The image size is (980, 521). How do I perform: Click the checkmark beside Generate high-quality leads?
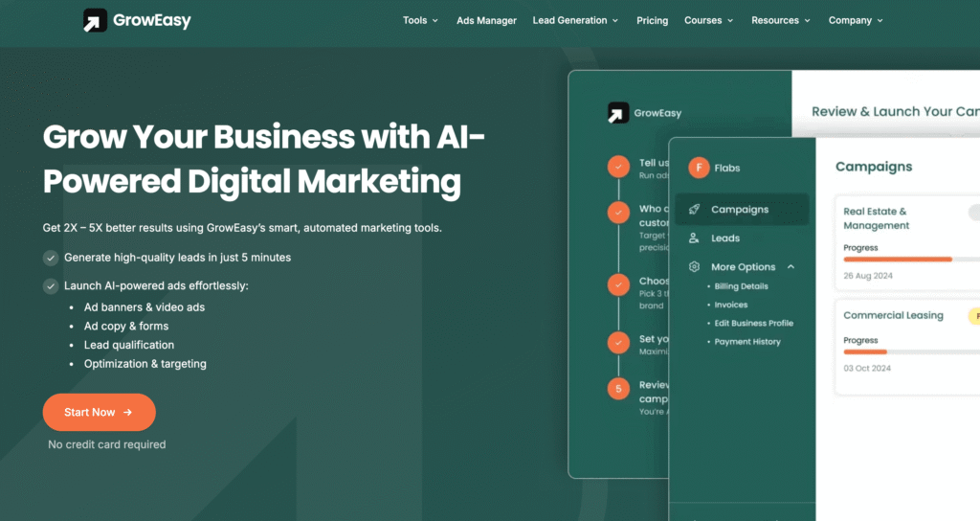click(51, 258)
